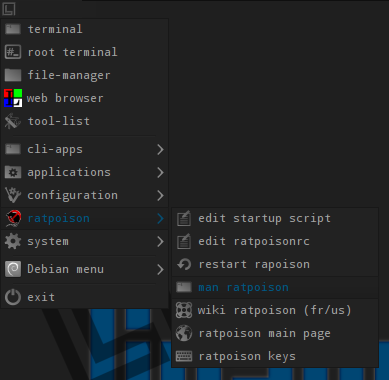The image size is (389, 380).
Task: Click the lifebuoy wiki ratpoison icon
Action: click(x=184, y=310)
